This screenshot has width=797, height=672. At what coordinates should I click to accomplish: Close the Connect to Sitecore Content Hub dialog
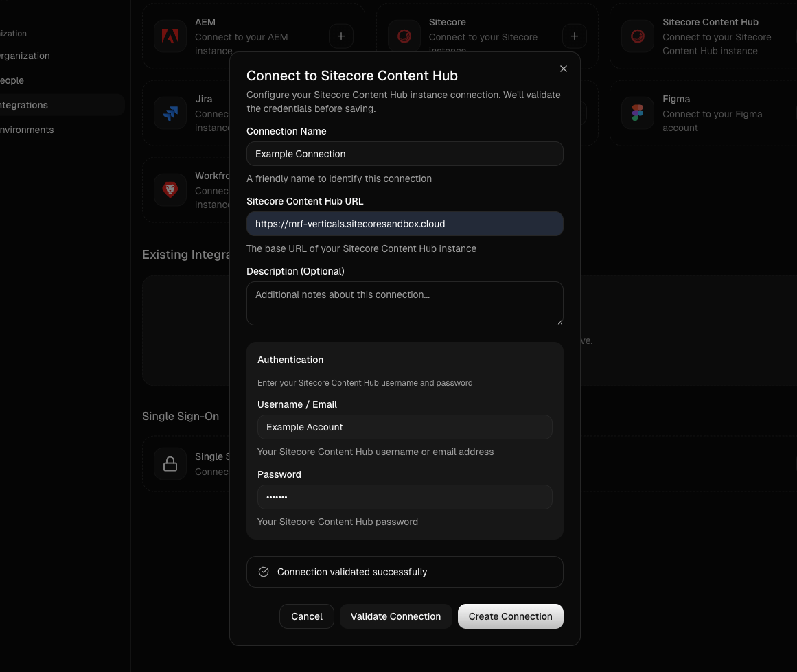pos(563,69)
